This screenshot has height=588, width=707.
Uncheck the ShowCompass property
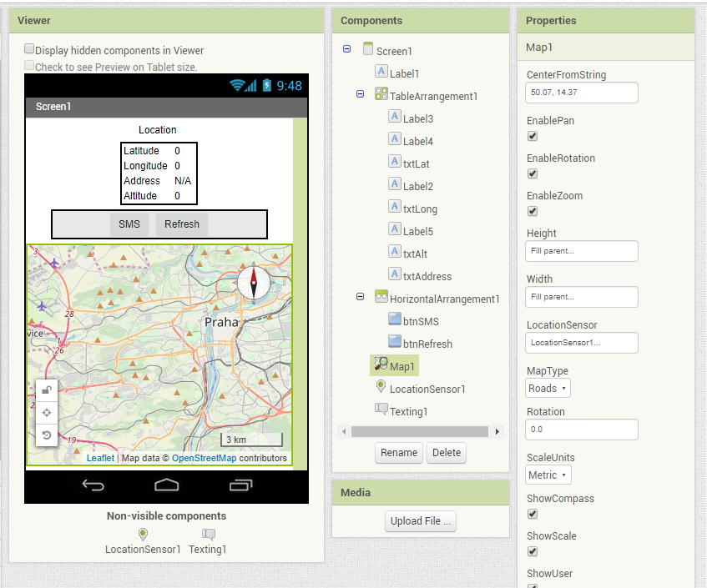pos(531,514)
